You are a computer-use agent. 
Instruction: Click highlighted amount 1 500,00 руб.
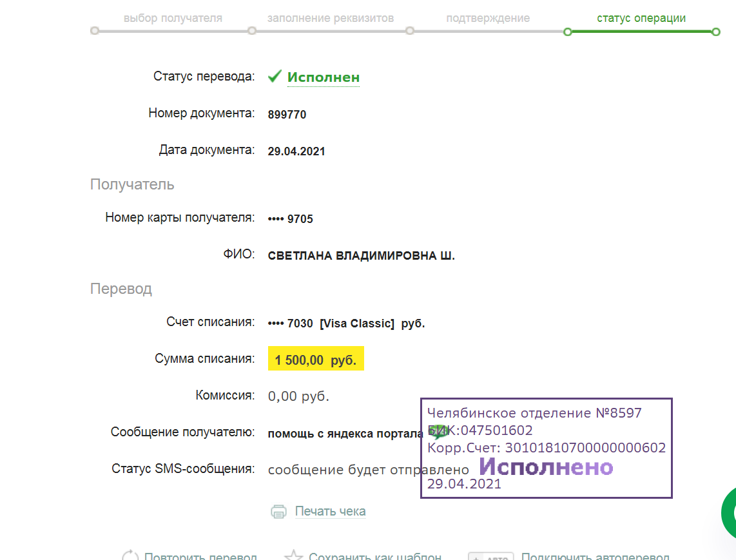(x=316, y=359)
